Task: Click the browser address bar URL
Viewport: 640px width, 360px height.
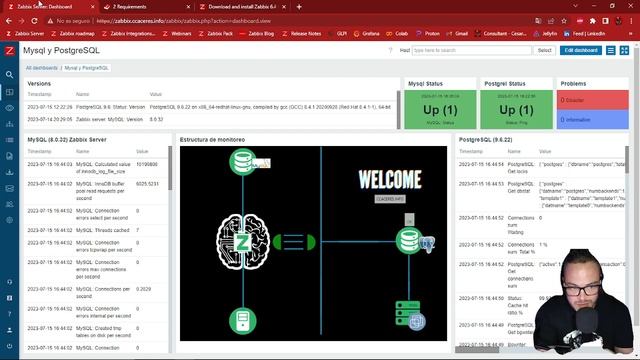Action: point(184,21)
